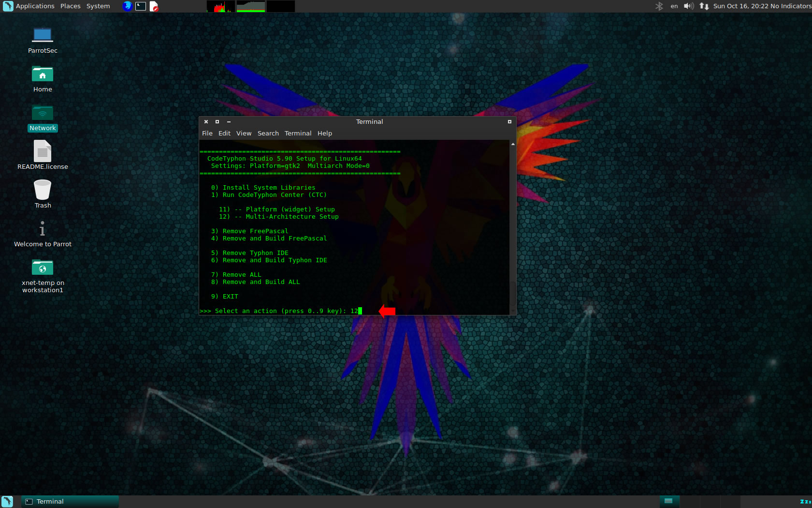Click the 'Multi-Architecture Setup' line

point(278,217)
